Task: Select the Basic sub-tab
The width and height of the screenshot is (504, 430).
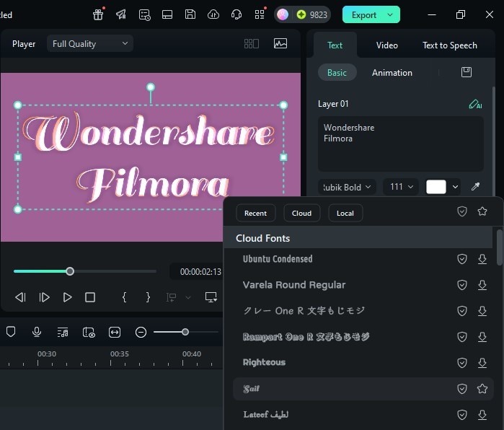Action: [x=337, y=72]
